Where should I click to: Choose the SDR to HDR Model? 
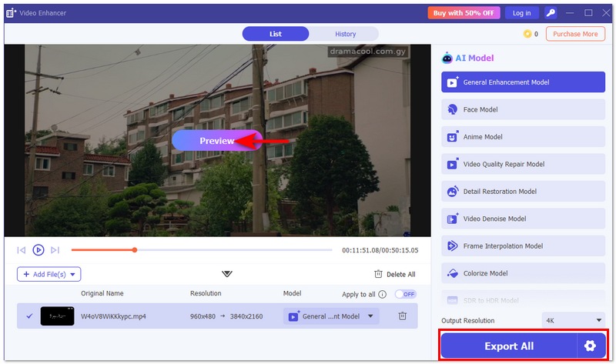click(x=523, y=300)
